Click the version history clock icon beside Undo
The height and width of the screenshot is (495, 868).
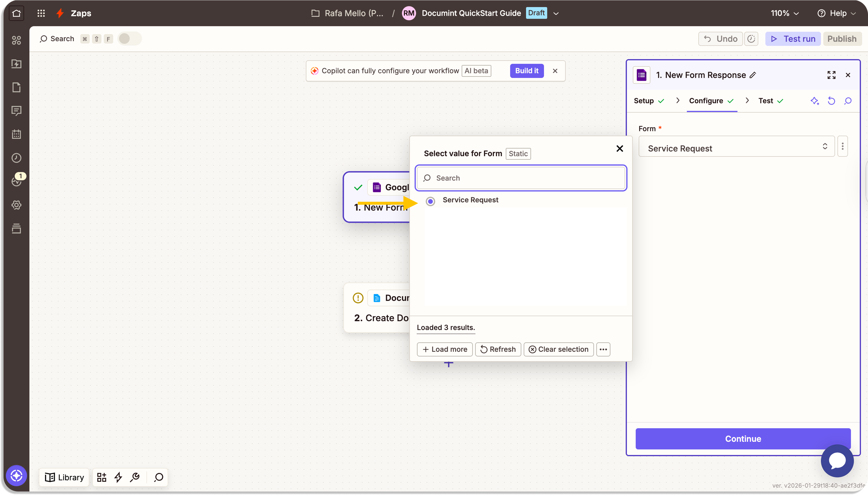751,39
